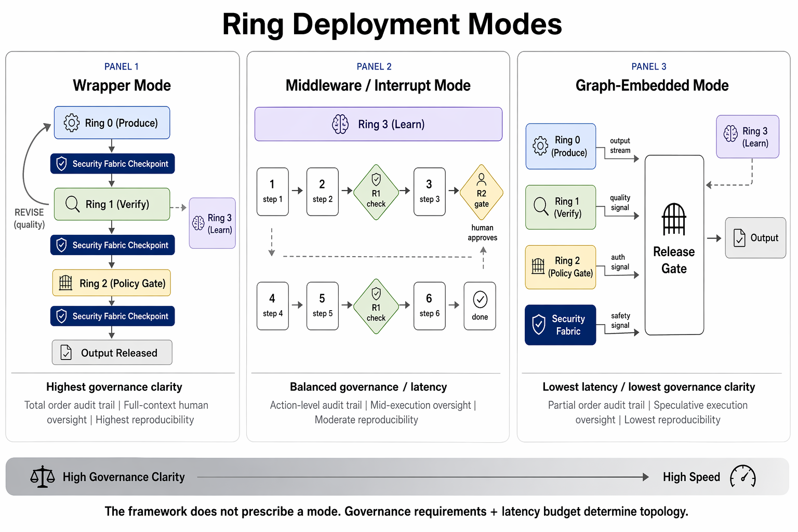The height and width of the screenshot is (532, 798).
Task: Click the Ring Deployment Modes title
Action: 392,24
